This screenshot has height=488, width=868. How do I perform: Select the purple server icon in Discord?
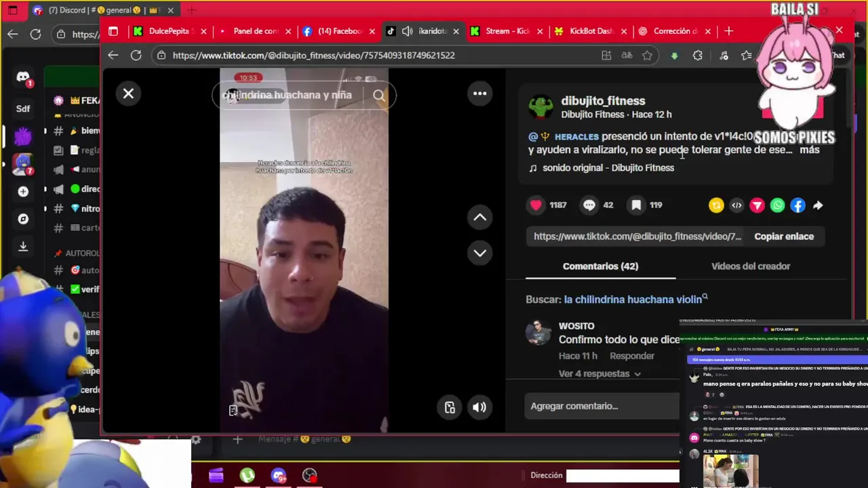point(23,136)
